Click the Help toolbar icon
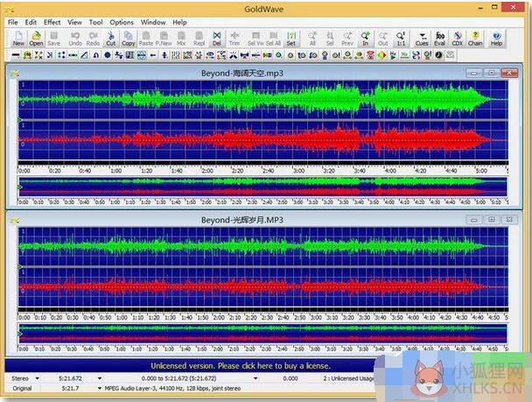 pyautogui.click(x=496, y=39)
